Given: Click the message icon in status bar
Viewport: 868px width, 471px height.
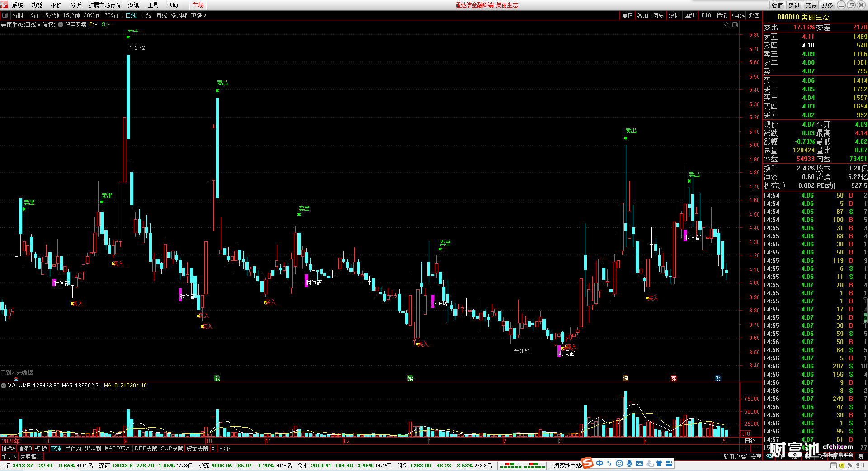Looking at the screenshot, I should [850, 466].
